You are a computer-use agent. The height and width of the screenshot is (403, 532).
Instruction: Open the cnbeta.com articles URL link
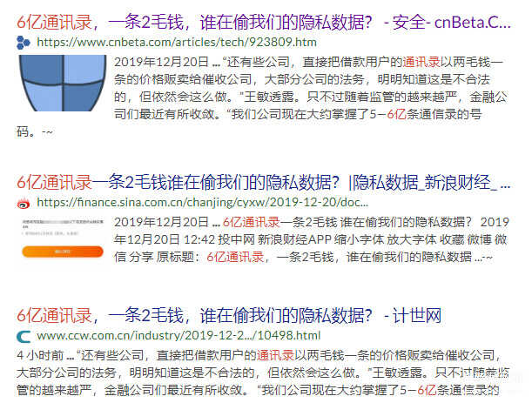[177, 42]
